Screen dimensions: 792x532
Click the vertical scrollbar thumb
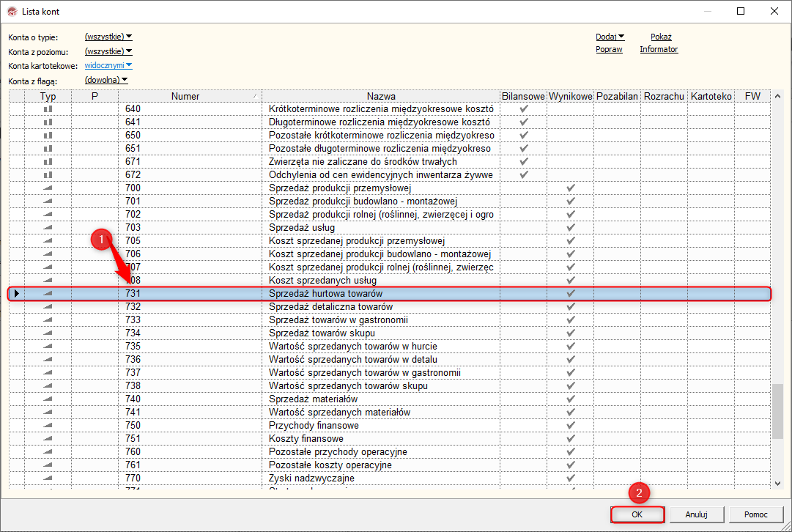(x=777, y=410)
